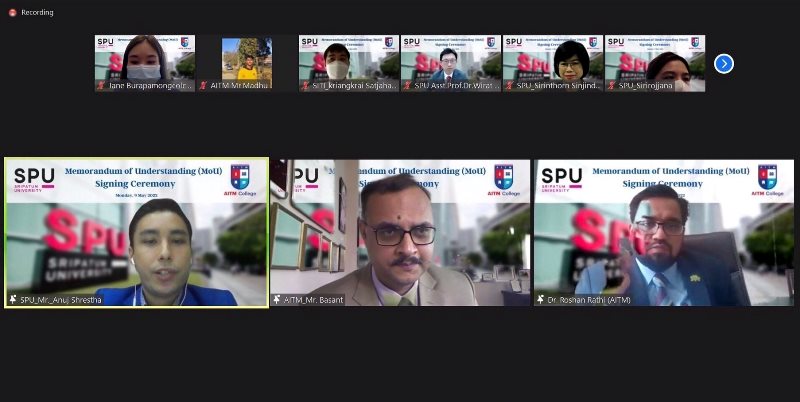Select SPU_Sirinthorn's video thumbnail
Viewport: 800px width, 402px height.
tap(553, 63)
